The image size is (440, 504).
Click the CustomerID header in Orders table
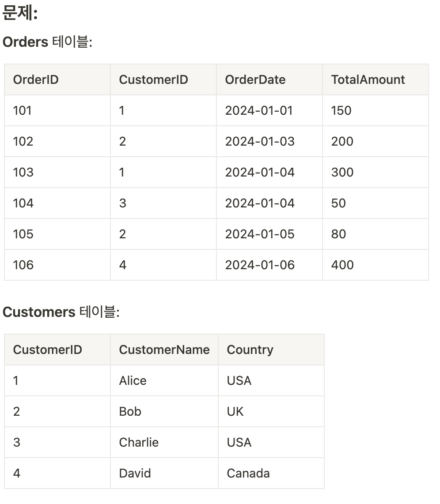(153, 79)
